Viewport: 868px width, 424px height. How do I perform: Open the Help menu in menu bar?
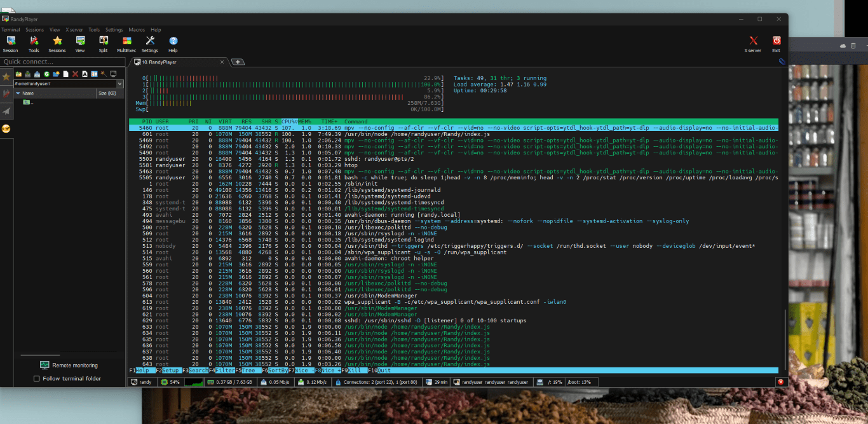(x=156, y=30)
